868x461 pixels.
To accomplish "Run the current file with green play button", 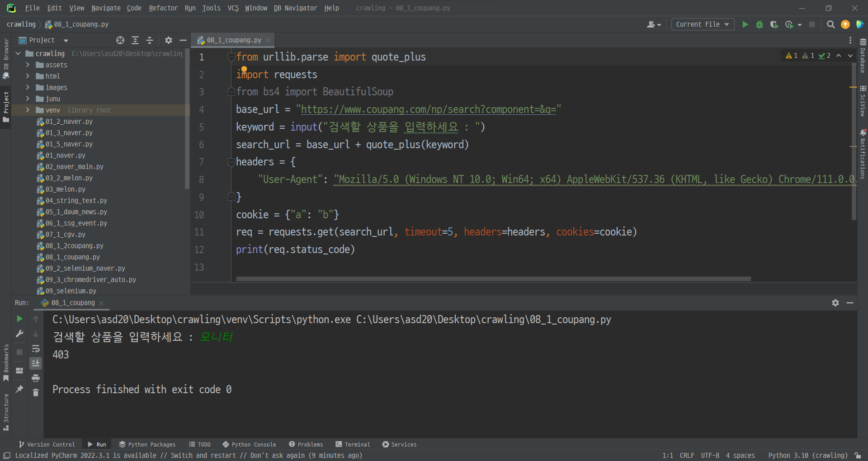I will (745, 24).
